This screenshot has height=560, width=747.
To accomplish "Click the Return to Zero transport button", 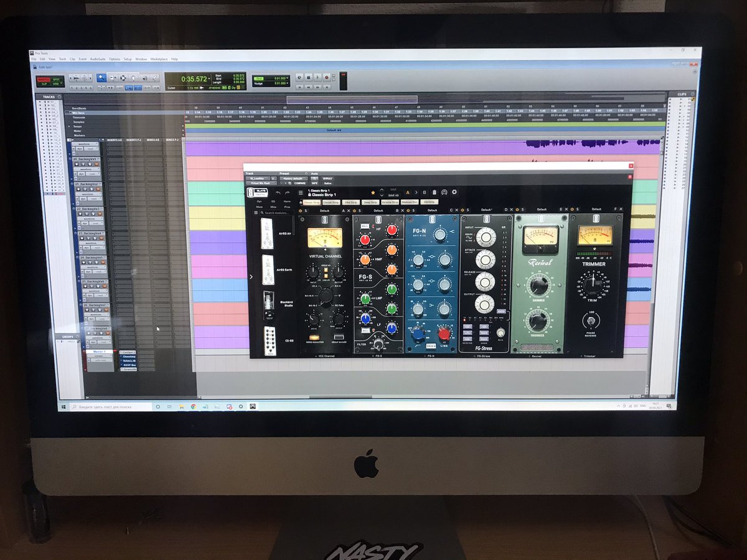I will [299, 87].
